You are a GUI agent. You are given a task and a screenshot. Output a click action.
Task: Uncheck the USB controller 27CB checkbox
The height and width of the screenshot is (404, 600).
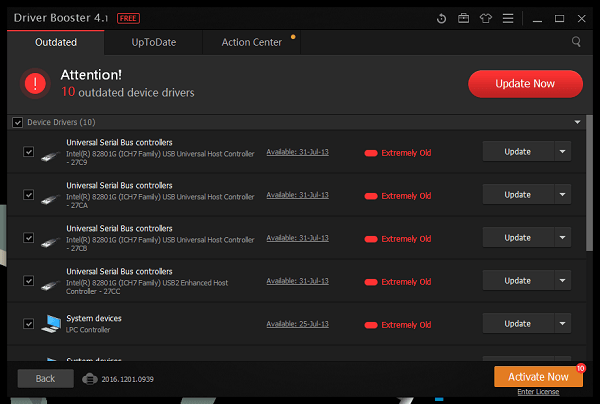tap(29, 238)
